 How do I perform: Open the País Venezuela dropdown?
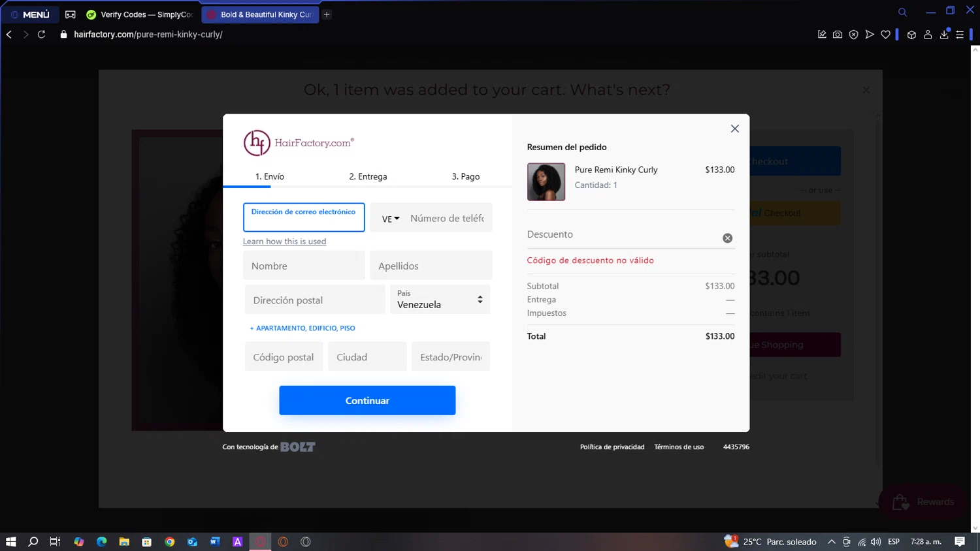tap(440, 300)
